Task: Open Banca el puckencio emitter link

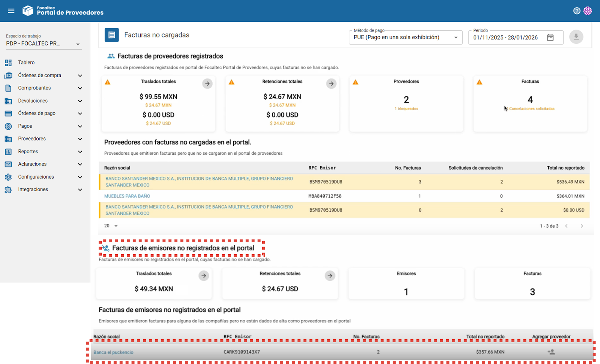Action: 113,352
